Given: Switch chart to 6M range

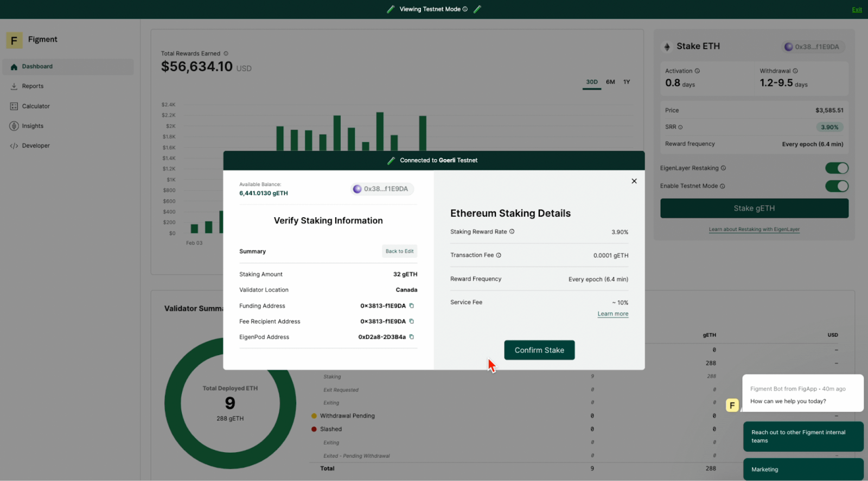Looking at the screenshot, I should click(610, 82).
